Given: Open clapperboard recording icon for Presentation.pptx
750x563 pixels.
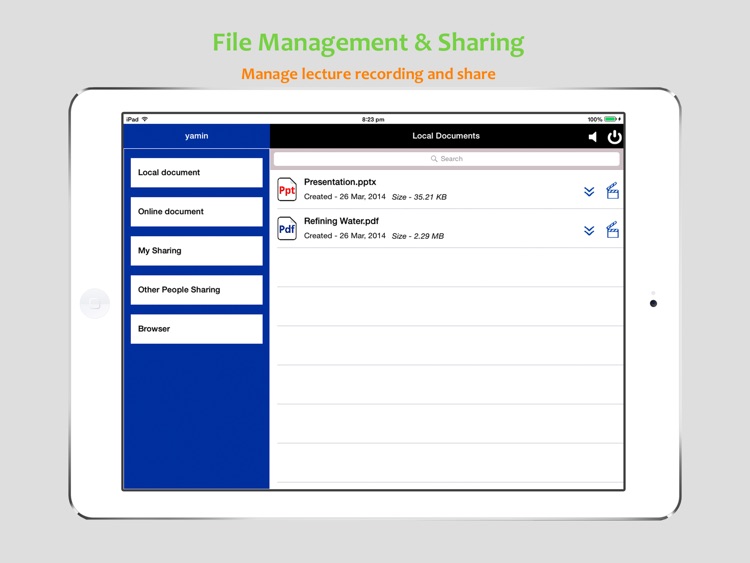Looking at the screenshot, I should click(x=612, y=191).
